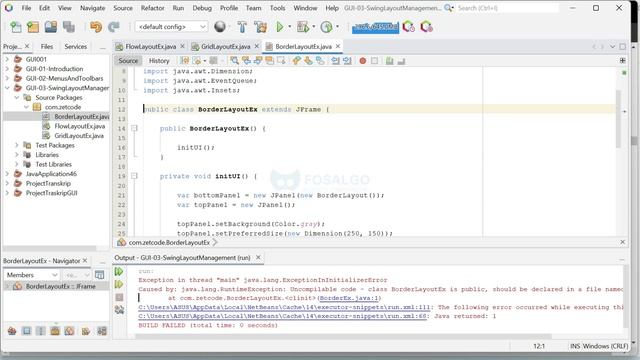Click the Undo arrow icon
This screenshot has width=640, height=360.
(96, 27)
